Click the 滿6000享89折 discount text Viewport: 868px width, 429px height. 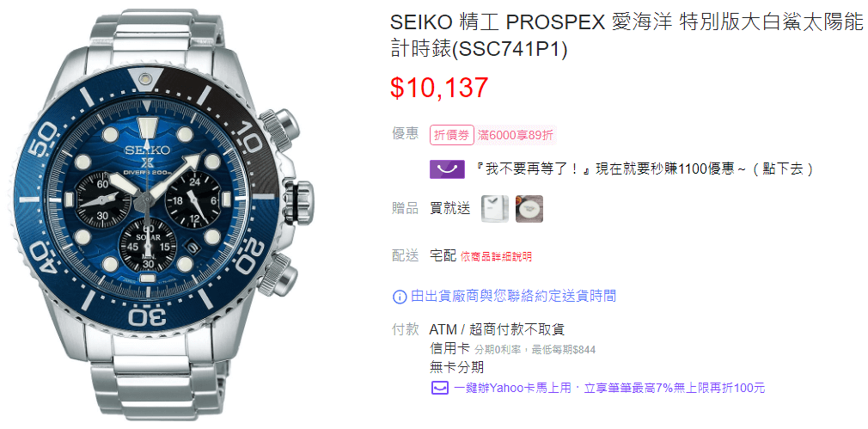515,135
